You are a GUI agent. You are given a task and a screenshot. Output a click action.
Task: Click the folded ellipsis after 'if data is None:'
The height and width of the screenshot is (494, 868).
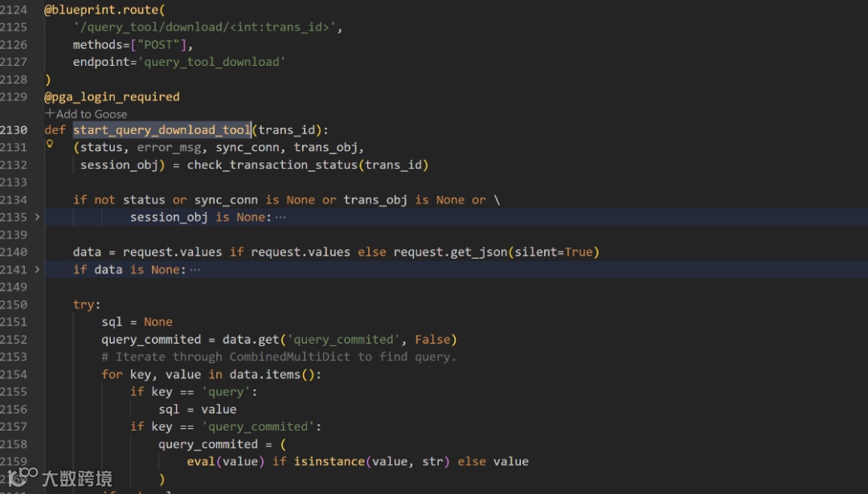click(195, 270)
